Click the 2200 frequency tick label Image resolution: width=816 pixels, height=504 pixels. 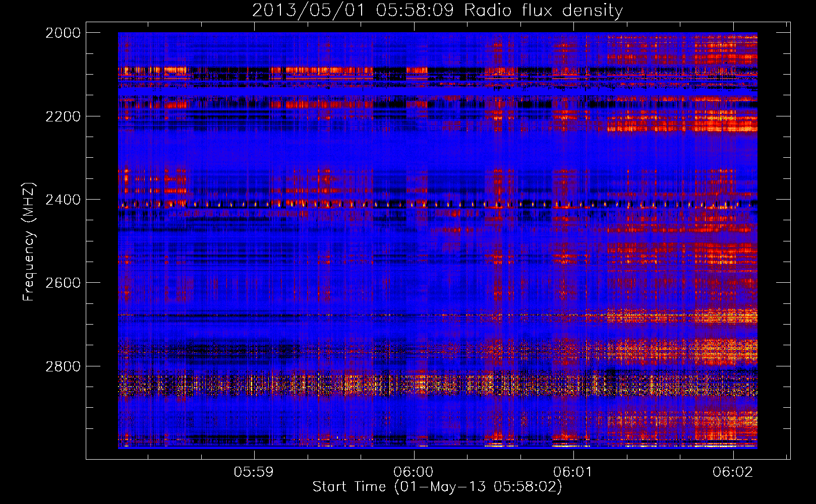point(63,116)
